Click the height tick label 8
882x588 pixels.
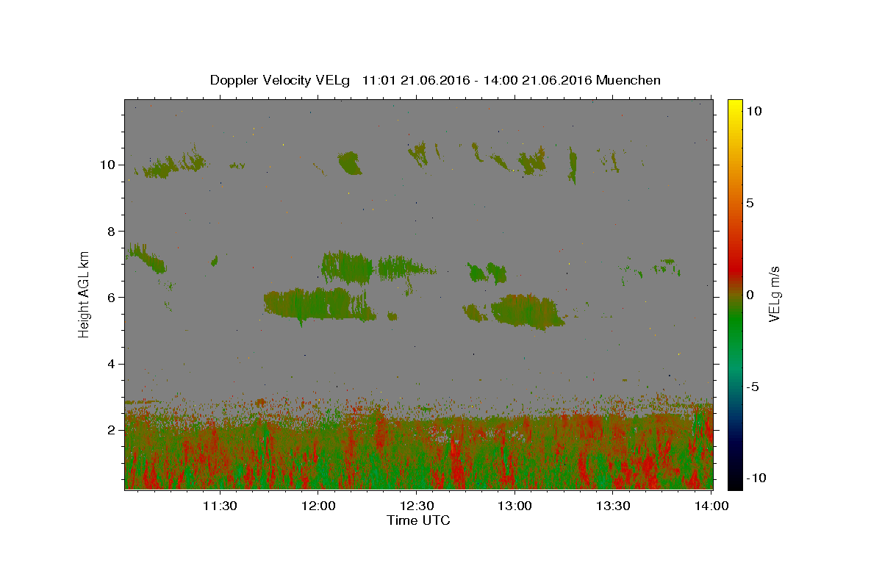coord(112,231)
